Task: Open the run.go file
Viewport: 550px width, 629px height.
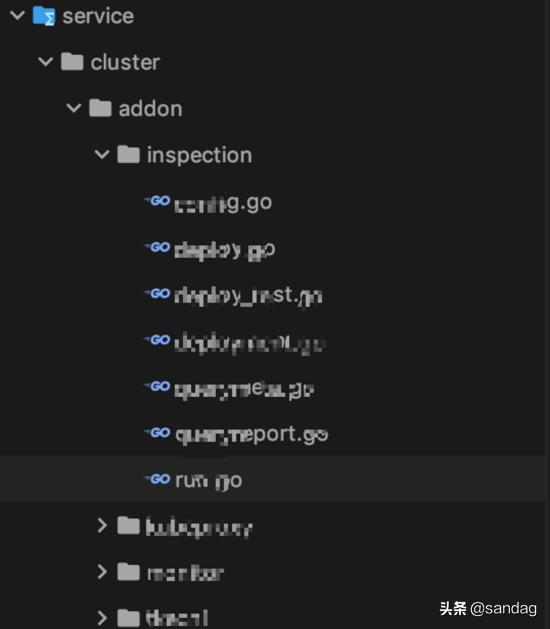Action: [x=209, y=480]
